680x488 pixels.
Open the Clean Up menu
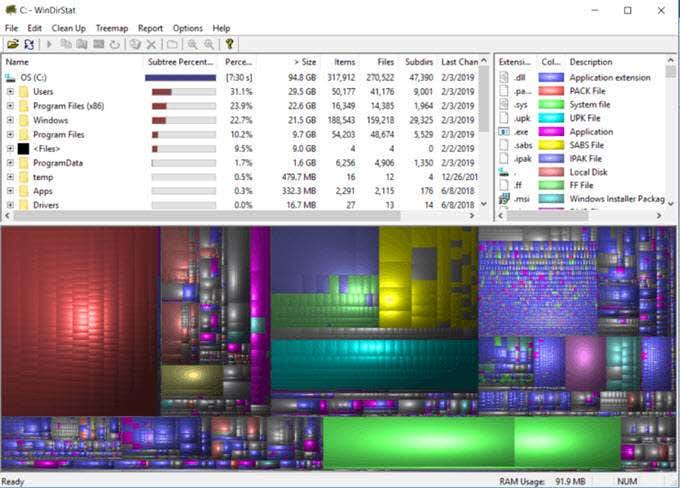tap(68, 28)
